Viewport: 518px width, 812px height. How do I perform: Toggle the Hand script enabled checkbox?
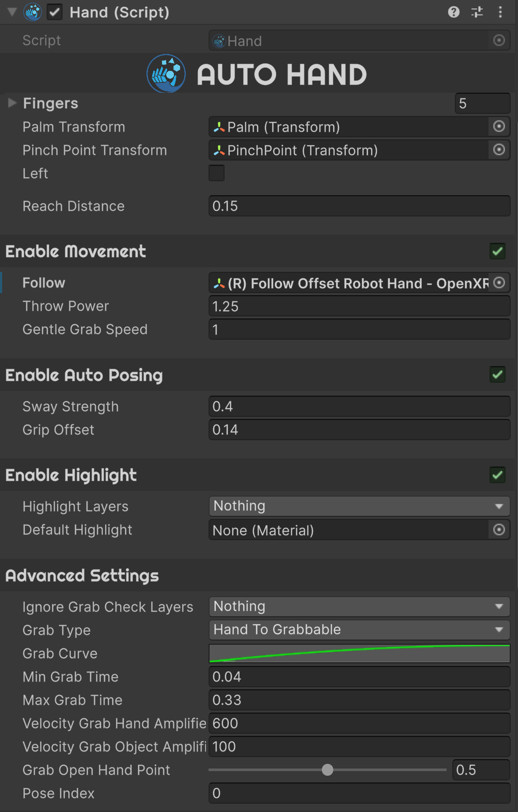pyautogui.click(x=54, y=12)
